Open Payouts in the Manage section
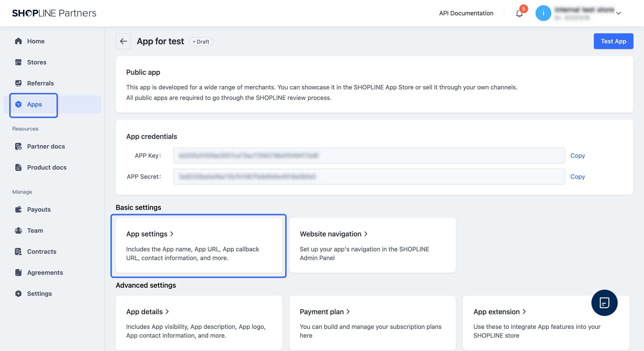This screenshot has width=644, height=351. (x=39, y=209)
